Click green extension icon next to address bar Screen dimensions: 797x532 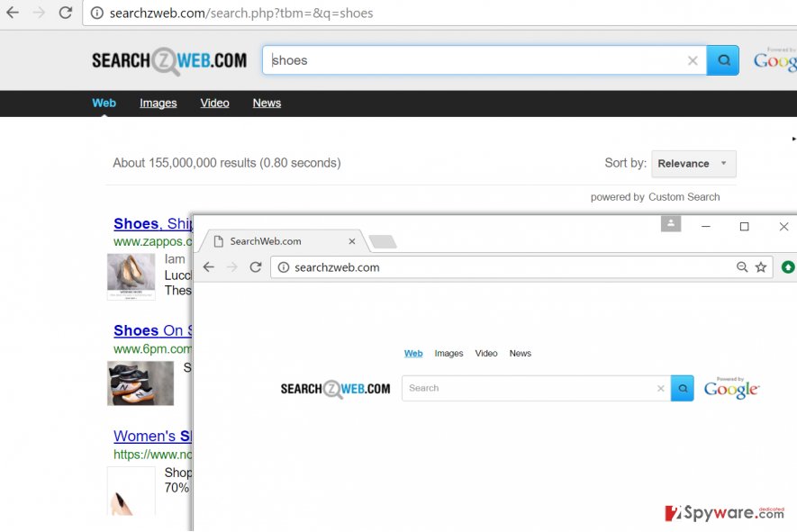pyautogui.click(x=788, y=266)
